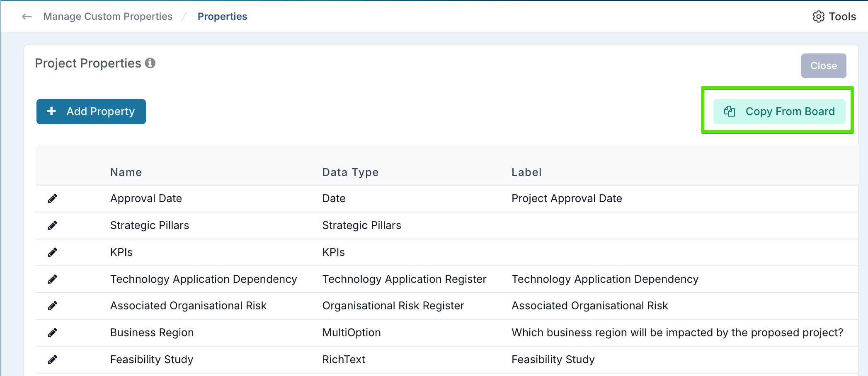Open the Tools gear menu

834,17
